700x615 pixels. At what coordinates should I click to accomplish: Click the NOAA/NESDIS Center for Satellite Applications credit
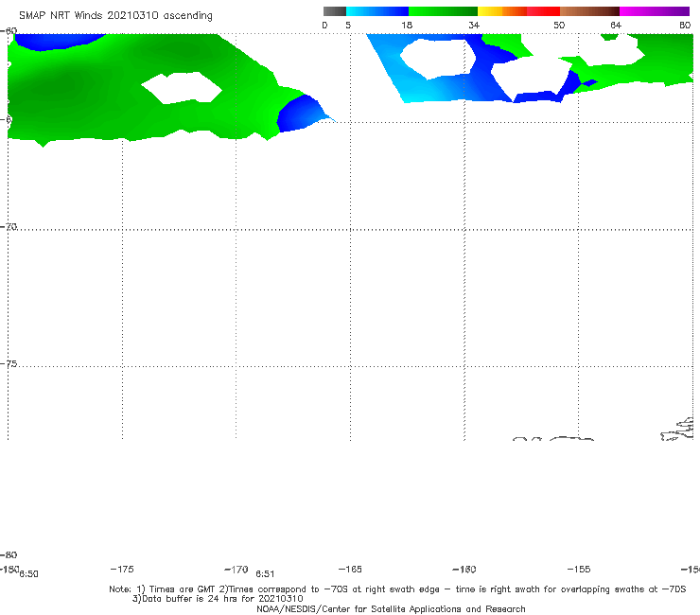[391, 608]
